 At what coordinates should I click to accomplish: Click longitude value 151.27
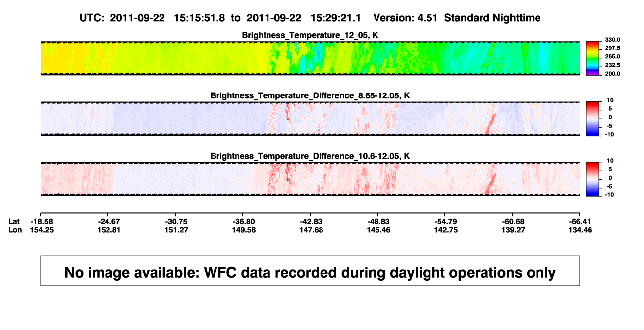click(175, 230)
